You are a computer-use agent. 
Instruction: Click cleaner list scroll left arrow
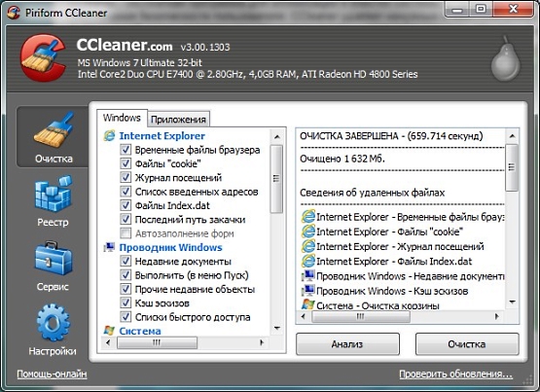click(x=108, y=342)
